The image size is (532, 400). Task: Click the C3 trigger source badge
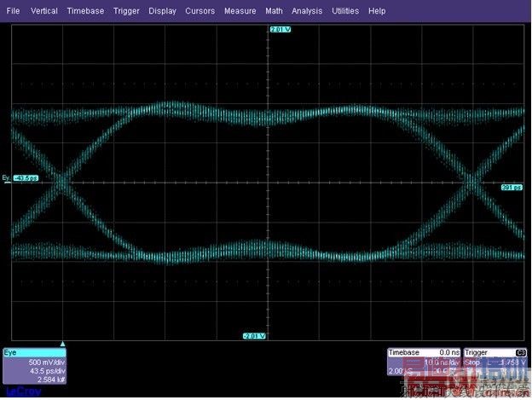(x=521, y=353)
